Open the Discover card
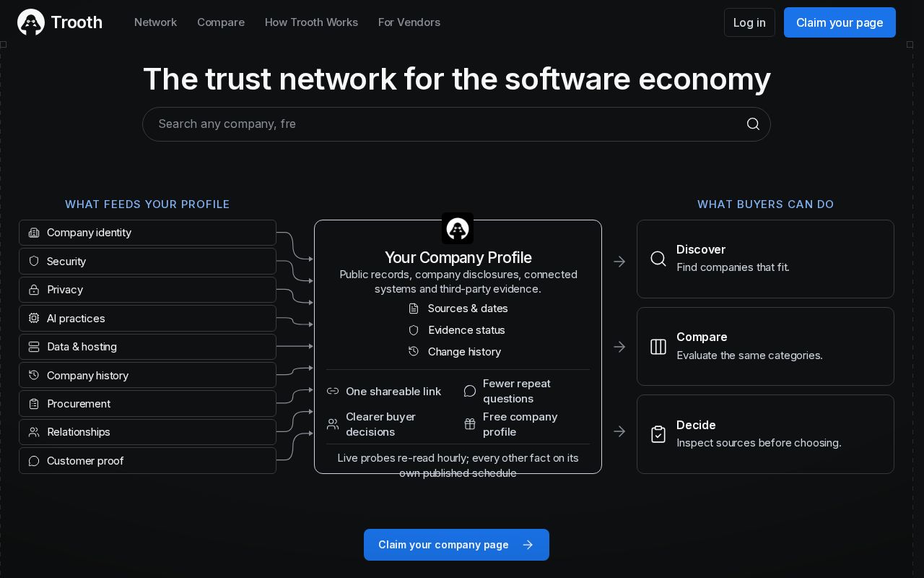Screen dimensions: 924x578 coord(765,259)
